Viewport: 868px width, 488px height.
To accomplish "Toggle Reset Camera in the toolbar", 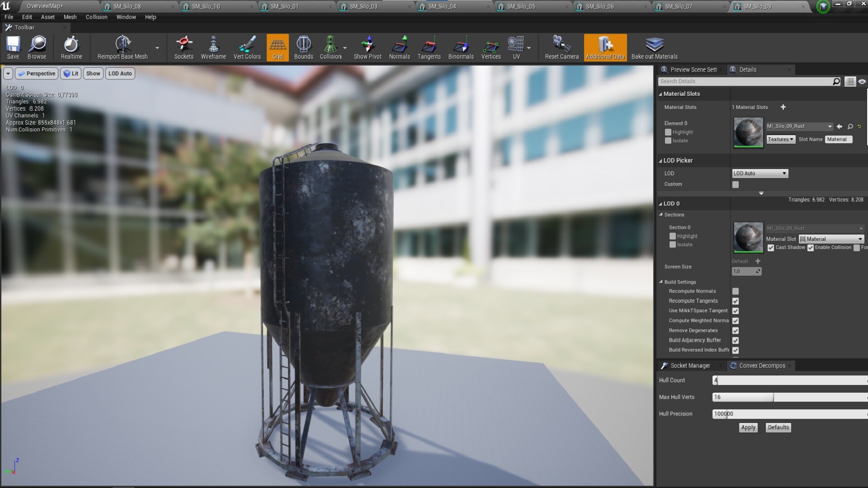I will click(x=561, y=47).
